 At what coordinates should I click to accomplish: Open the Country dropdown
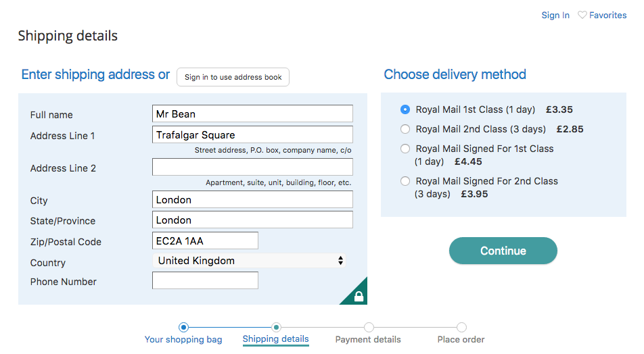[250, 261]
